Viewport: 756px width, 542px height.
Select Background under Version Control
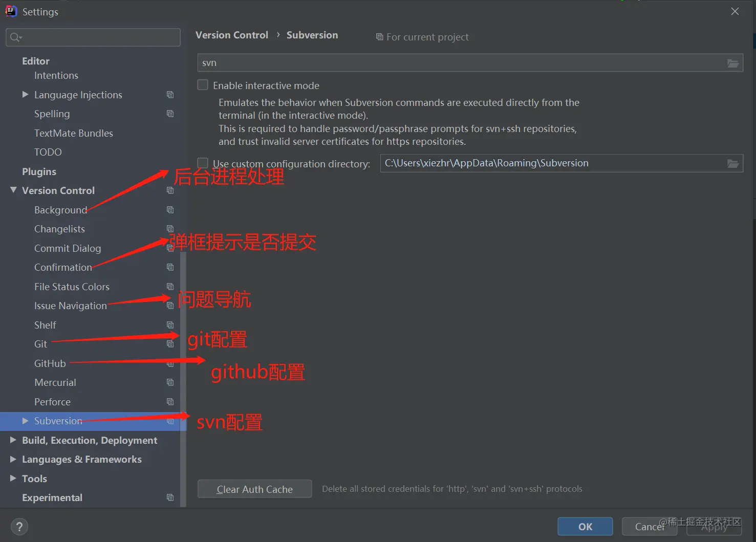click(x=60, y=210)
